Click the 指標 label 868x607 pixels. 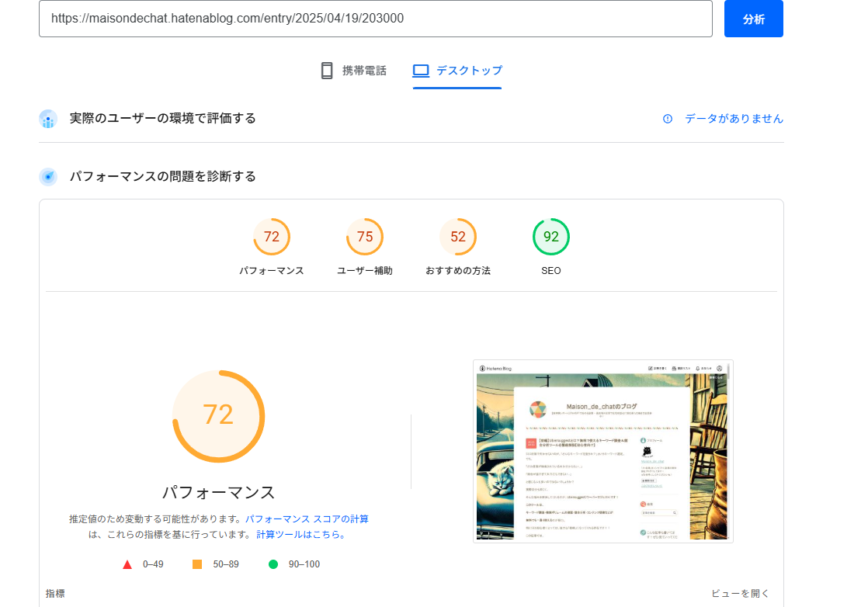(55, 594)
